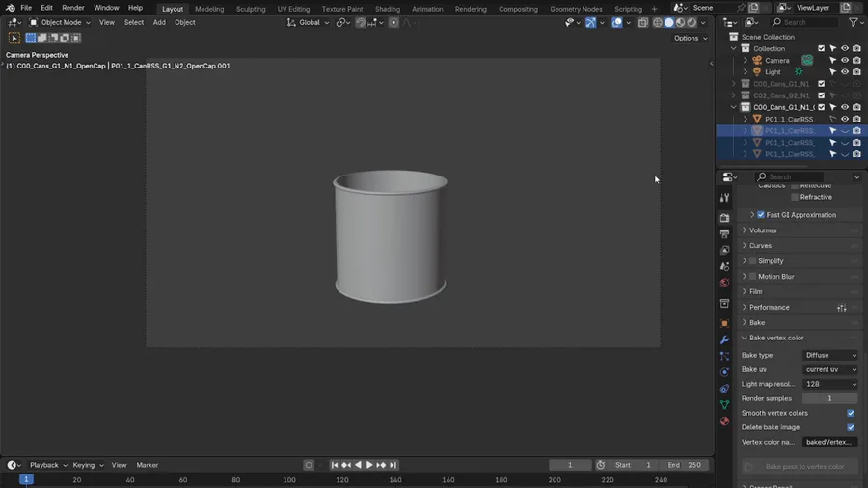Open the Object Mode dropdown

tap(60, 22)
